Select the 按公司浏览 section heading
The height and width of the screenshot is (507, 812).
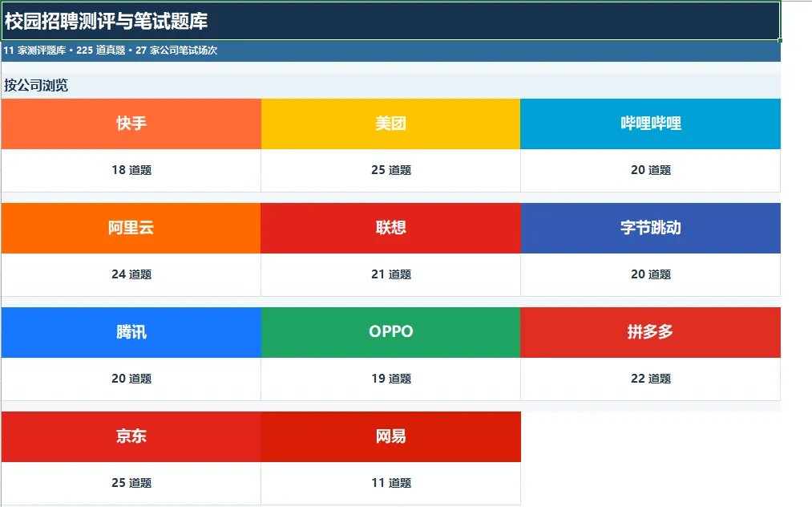[x=390, y=86]
